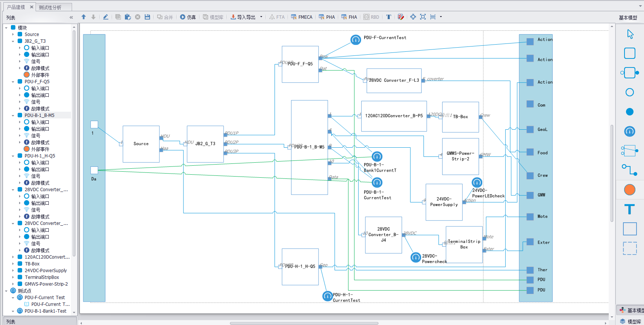Screen dimensions: 644x325
Task: Select PDU-B-1_B-M5 in the tree
Action: tap(39, 115)
